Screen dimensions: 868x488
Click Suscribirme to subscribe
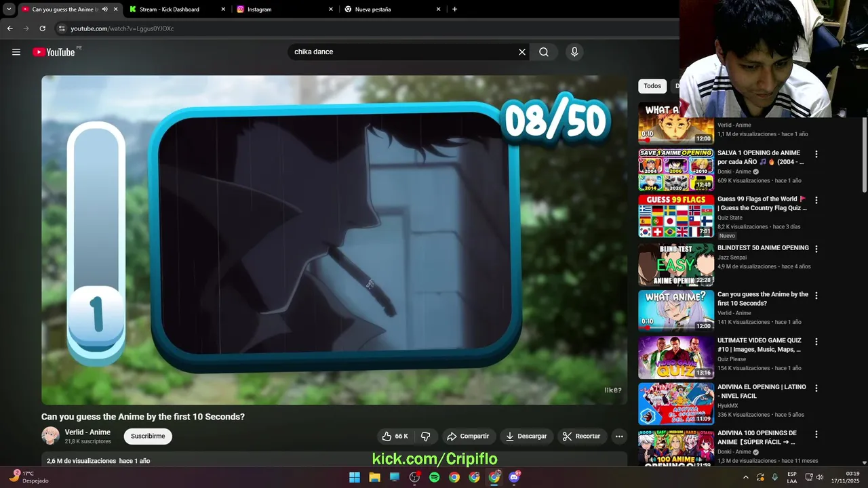148,436
